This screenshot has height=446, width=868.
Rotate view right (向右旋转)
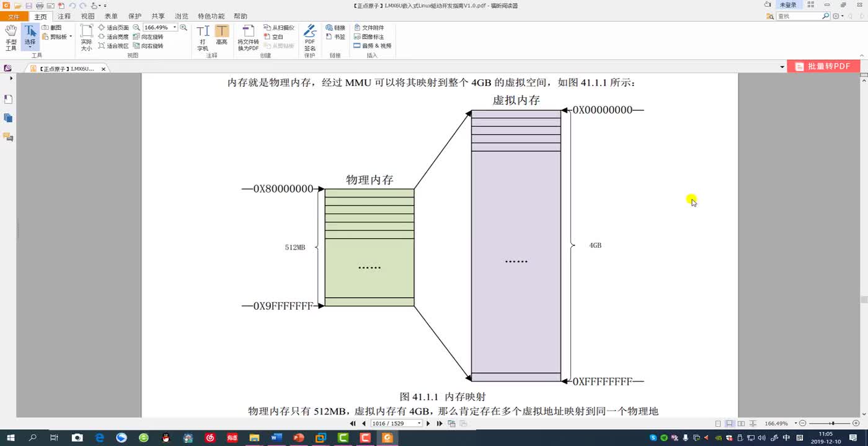[148, 46]
